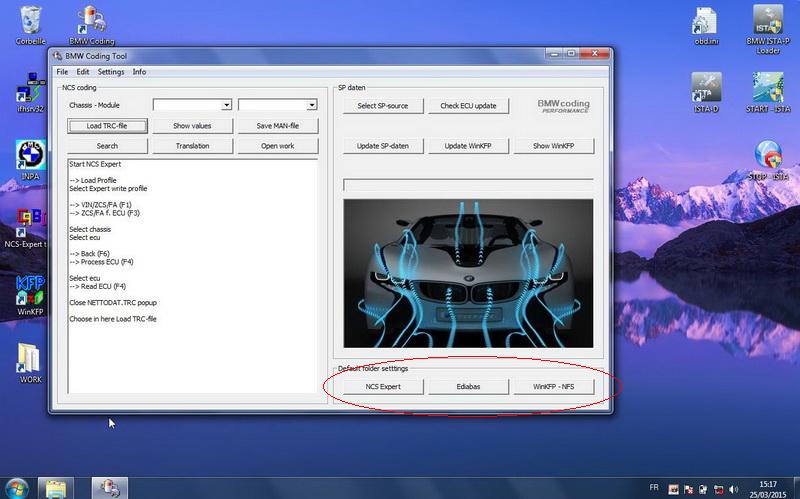Click 'Select Expert write profile' text line

(108, 189)
